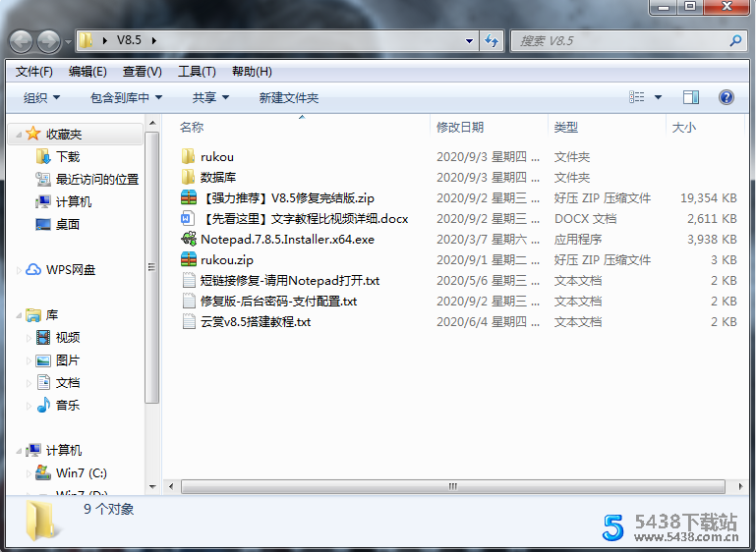This screenshot has width=756, height=552.
Task: Click the 音乐 library note icon
Action: click(x=43, y=405)
